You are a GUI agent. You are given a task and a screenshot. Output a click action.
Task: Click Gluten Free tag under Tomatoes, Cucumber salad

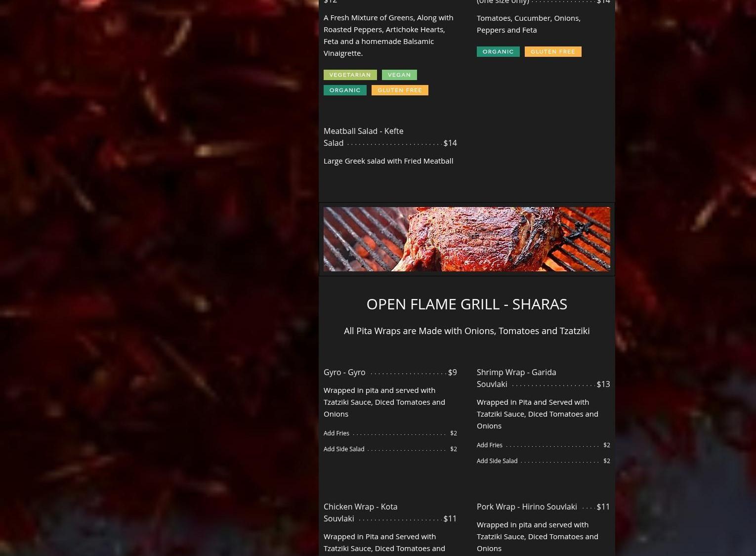point(552,52)
